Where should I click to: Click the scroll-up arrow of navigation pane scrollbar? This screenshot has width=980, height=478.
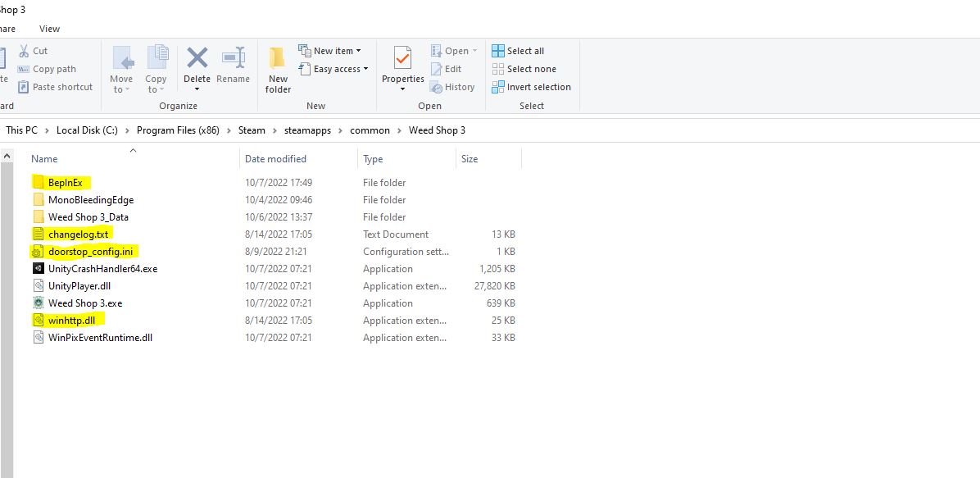click(x=7, y=156)
